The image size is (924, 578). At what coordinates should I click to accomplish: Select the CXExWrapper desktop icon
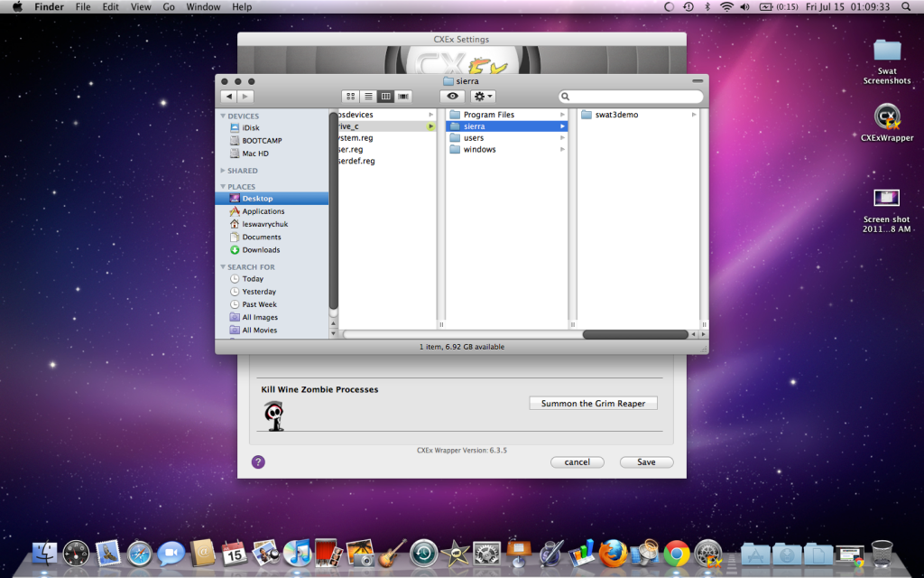(x=887, y=123)
